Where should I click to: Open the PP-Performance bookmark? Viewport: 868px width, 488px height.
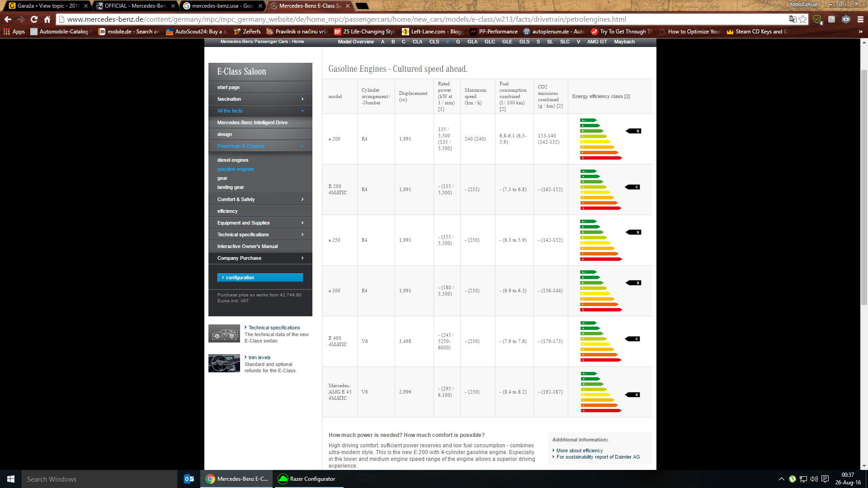pyautogui.click(x=494, y=32)
